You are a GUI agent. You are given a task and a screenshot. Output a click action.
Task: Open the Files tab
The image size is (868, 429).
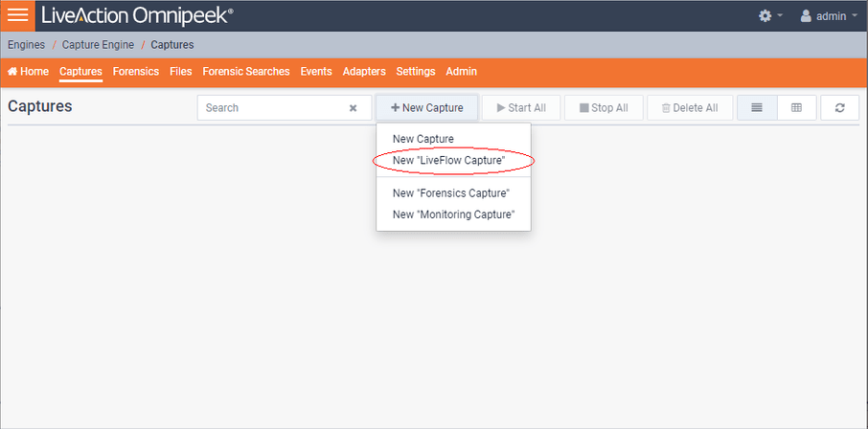click(181, 72)
